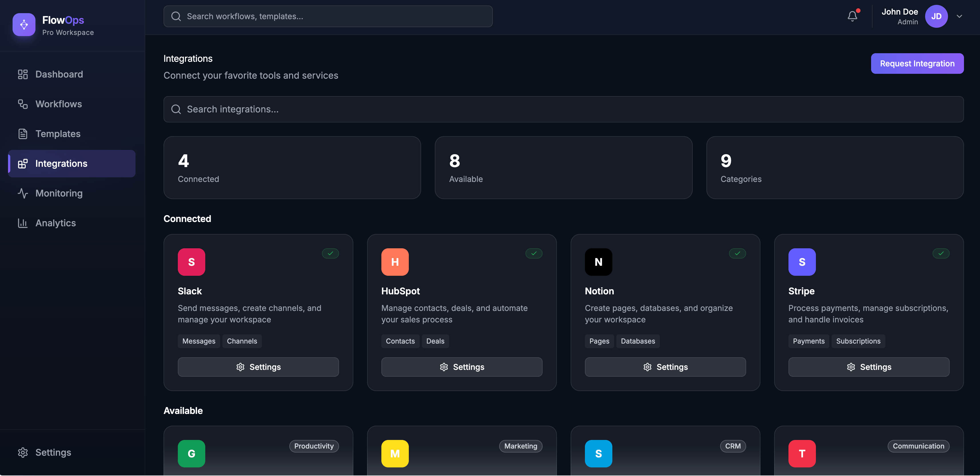The width and height of the screenshot is (980, 476).
Task: Open Notion integration Settings
Action: point(665,367)
